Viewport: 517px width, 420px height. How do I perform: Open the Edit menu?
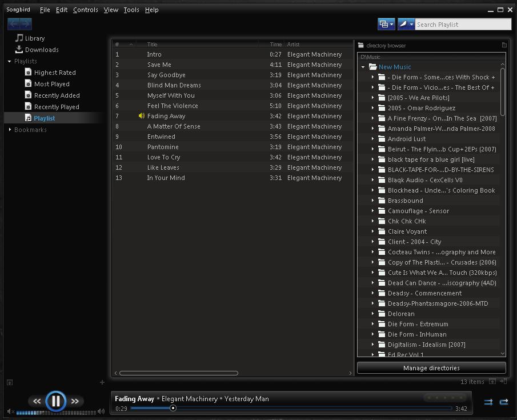pyautogui.click(x=62, y=10)
